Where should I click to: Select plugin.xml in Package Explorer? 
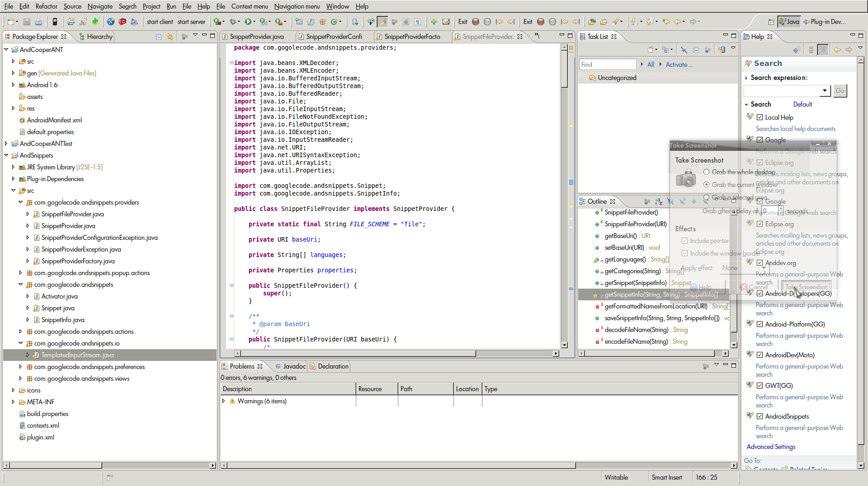(40, 437)
